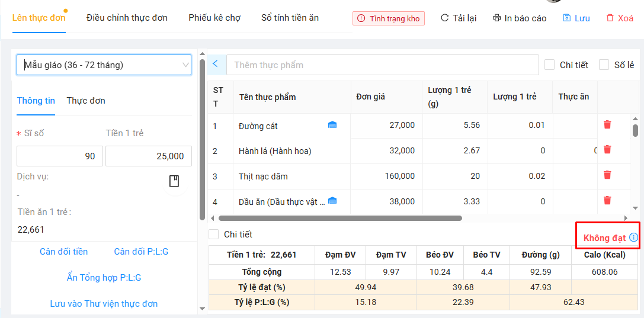Click the Tình trạng kho button
The height and width of the screenshot is (318, 644).
pos(389,18)
